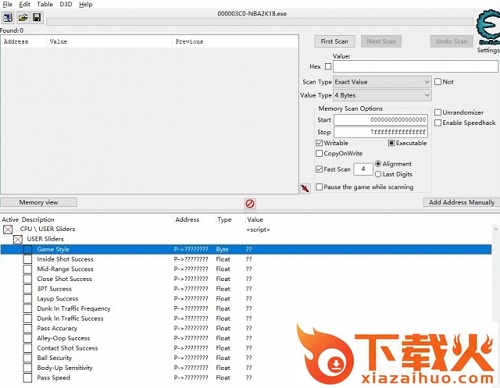This screenshot has height=388, width=500.
Task: Select the Last Digits radio button
Action: tap(378, 174)
